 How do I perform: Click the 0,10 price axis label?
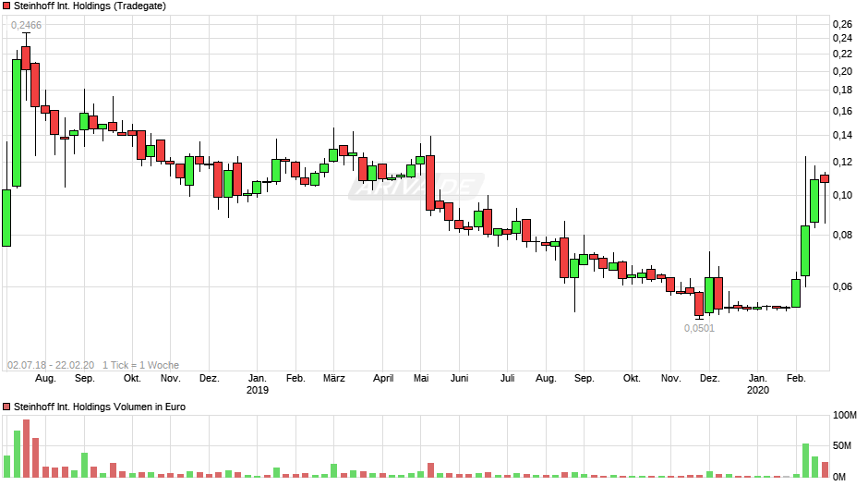[842, 195]
